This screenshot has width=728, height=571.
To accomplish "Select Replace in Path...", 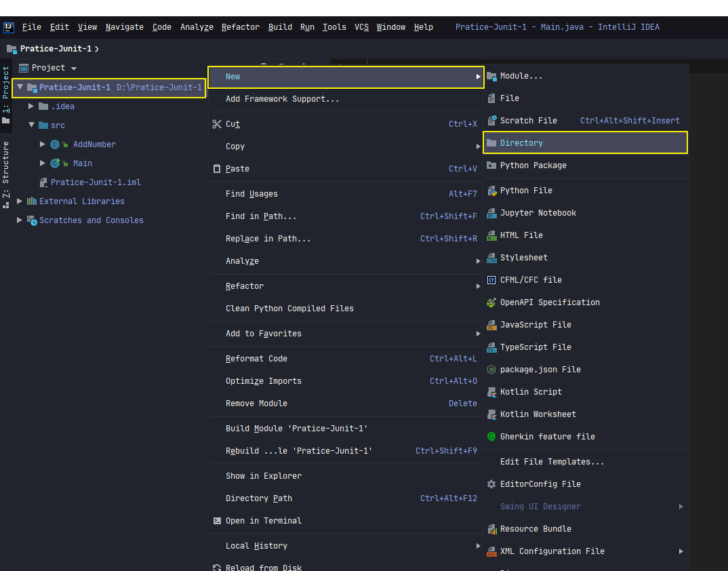I will click(x=346, y=238).
